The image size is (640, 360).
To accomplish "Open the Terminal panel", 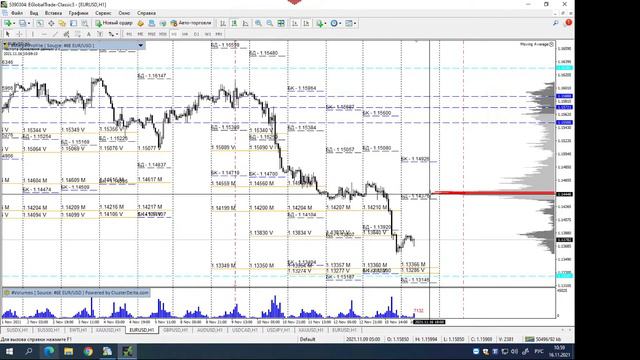I will [x=73, y=23].
